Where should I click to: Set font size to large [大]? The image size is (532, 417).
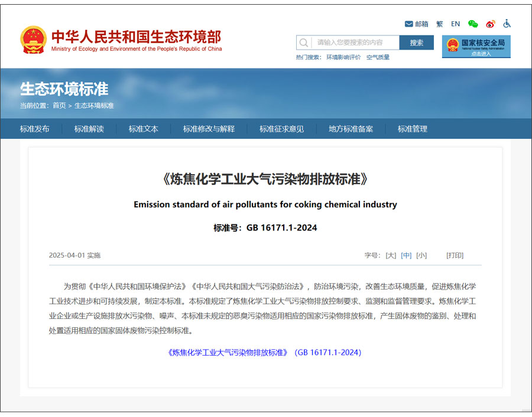pos(391,256)
